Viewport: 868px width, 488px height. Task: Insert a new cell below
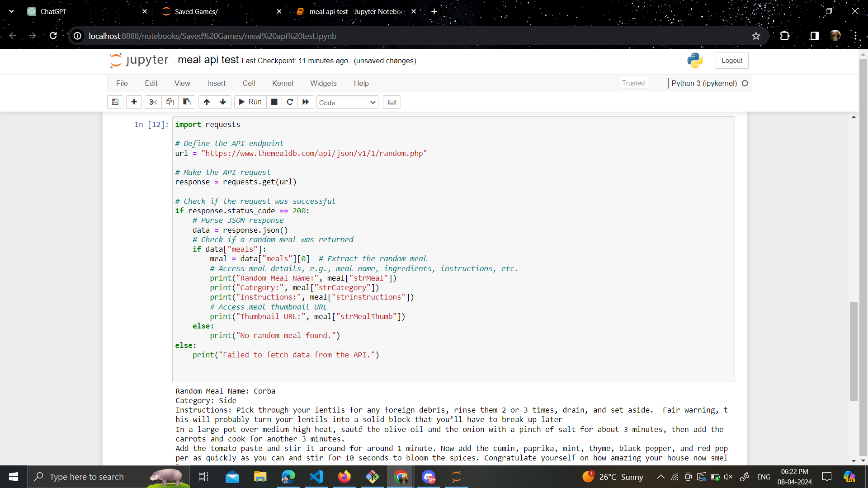click(x=134, y=102)
